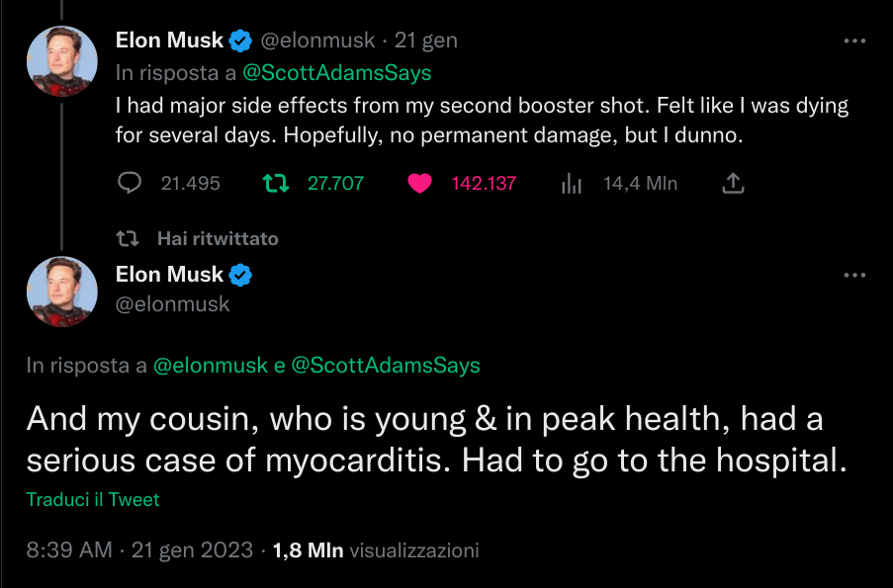
Task: Click the 21 gen date link
Action: (x=425, y=41)
